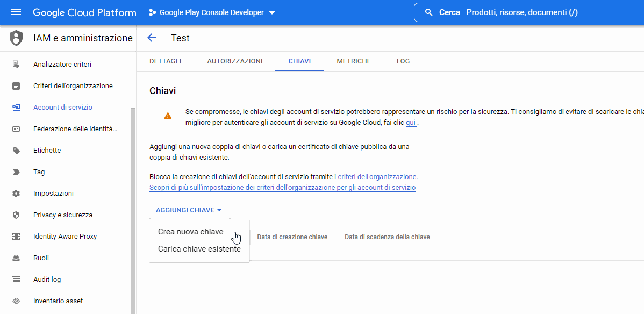Select Carica chiave esistente option
This screenshot has height=314, width=644.
pos(199,249)
